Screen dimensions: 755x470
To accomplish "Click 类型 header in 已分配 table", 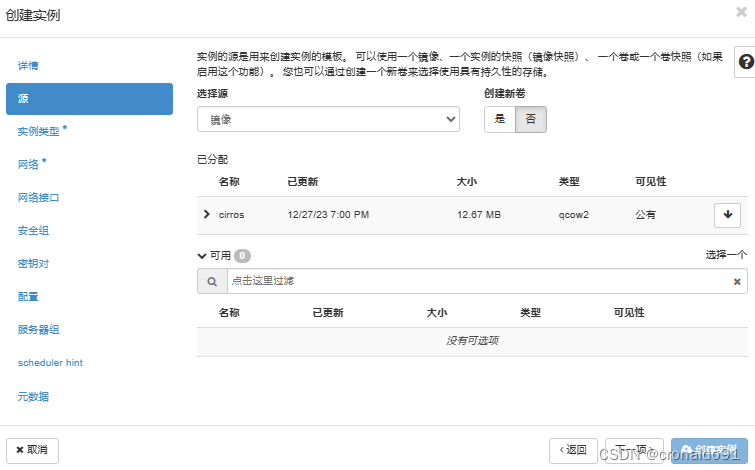I will [x=569, y=182].
